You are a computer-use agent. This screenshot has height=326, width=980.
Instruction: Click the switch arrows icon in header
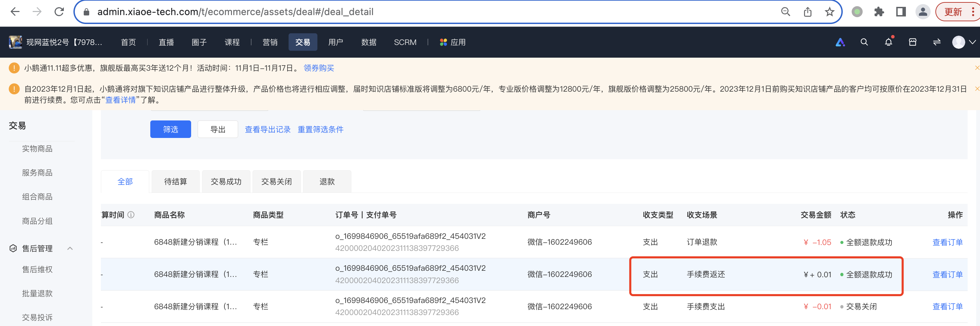(937, 42)
